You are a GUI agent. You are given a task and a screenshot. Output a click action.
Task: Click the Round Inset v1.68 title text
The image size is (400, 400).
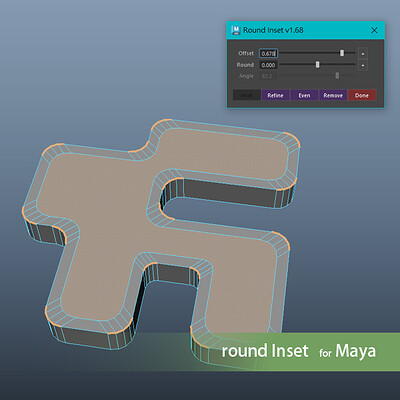coord(273,30)
